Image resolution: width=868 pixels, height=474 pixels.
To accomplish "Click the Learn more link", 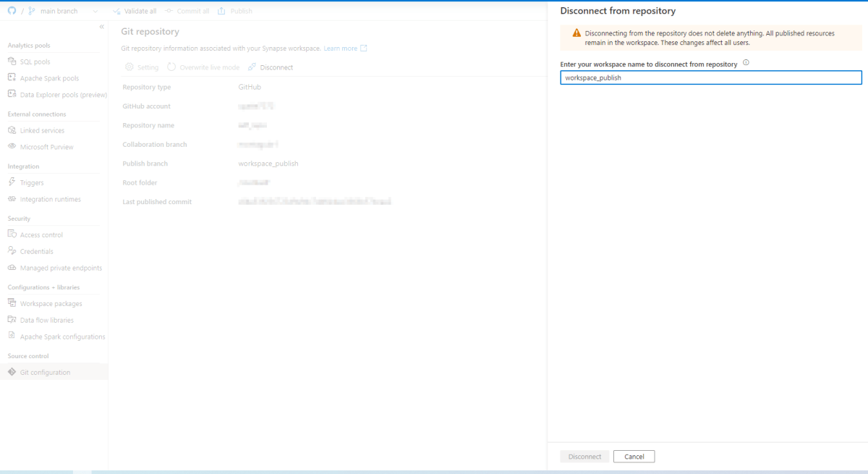I will 340,48.
